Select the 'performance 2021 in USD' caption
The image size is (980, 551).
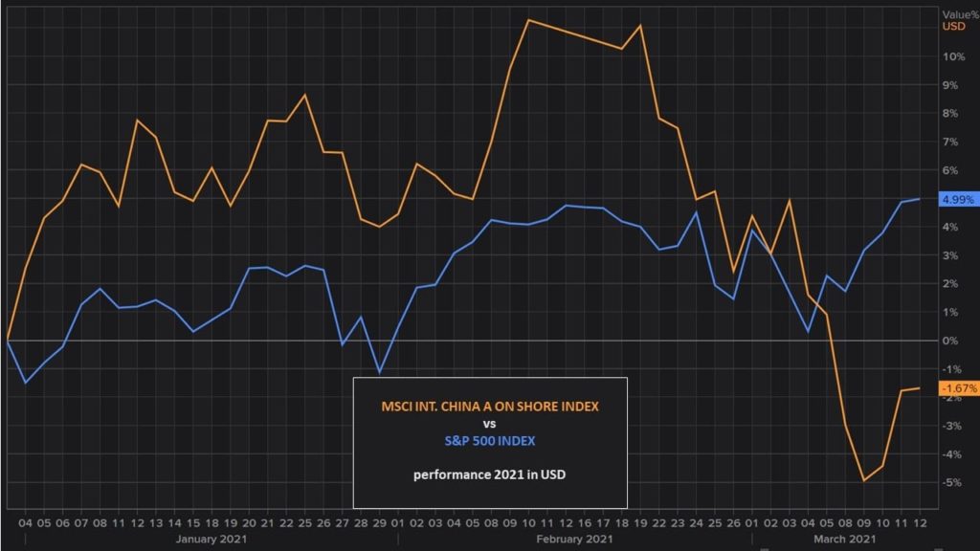(x=489, y=474)
